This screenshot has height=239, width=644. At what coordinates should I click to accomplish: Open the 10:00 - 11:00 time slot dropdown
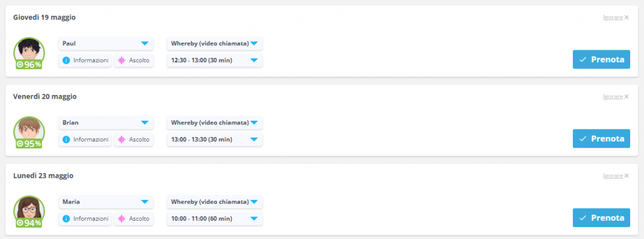tap(215, 219)
